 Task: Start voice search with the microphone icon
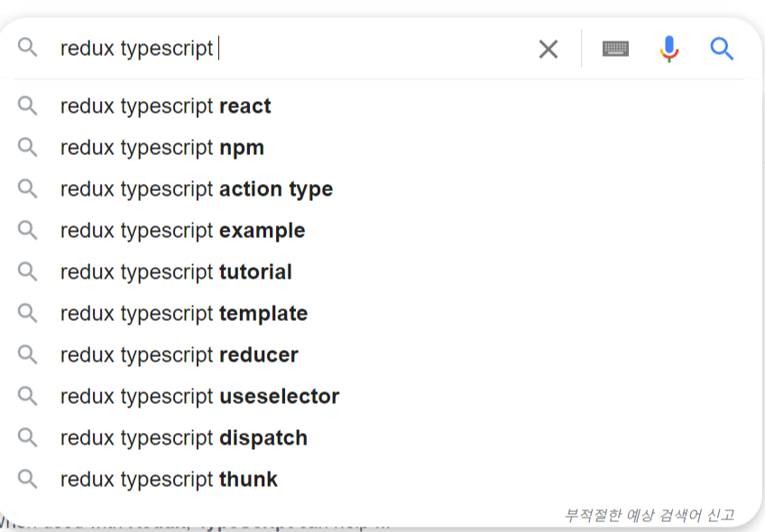669,49
